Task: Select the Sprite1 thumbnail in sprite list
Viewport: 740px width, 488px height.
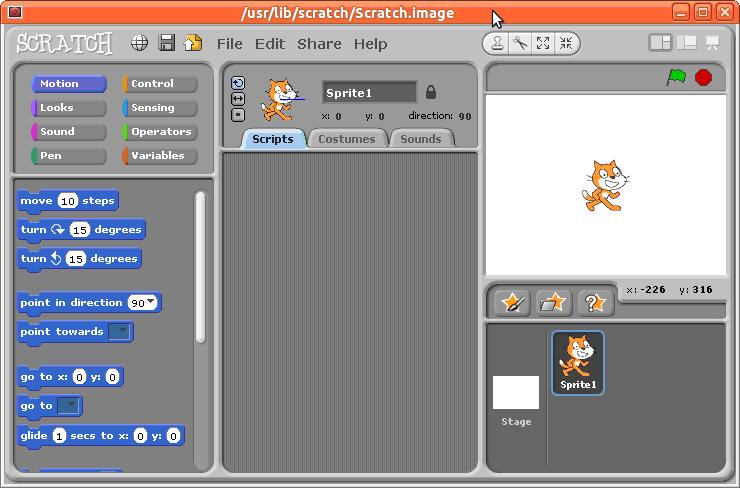Action: coord(578,362)
